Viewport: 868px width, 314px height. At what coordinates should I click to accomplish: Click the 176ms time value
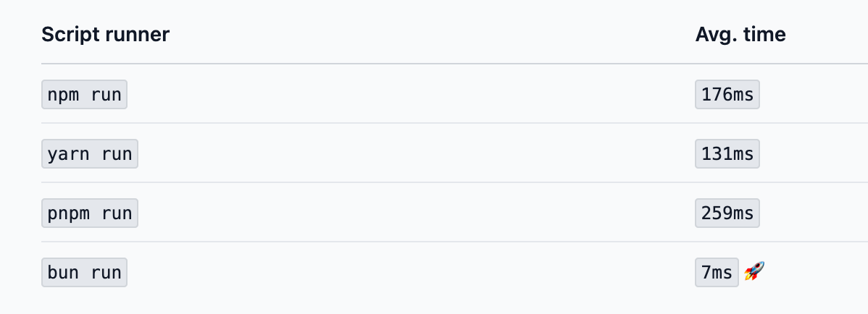727,95
